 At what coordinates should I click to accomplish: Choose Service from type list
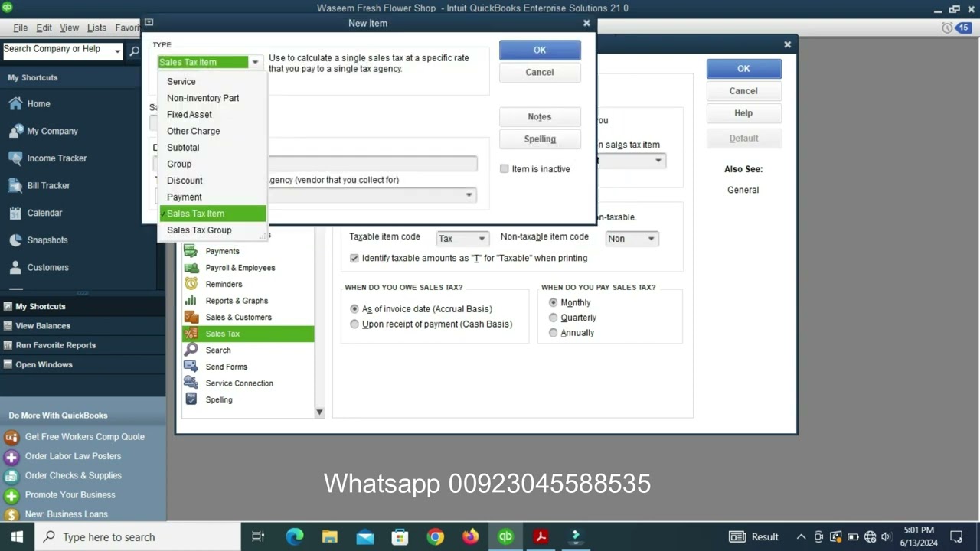[212, 81]
